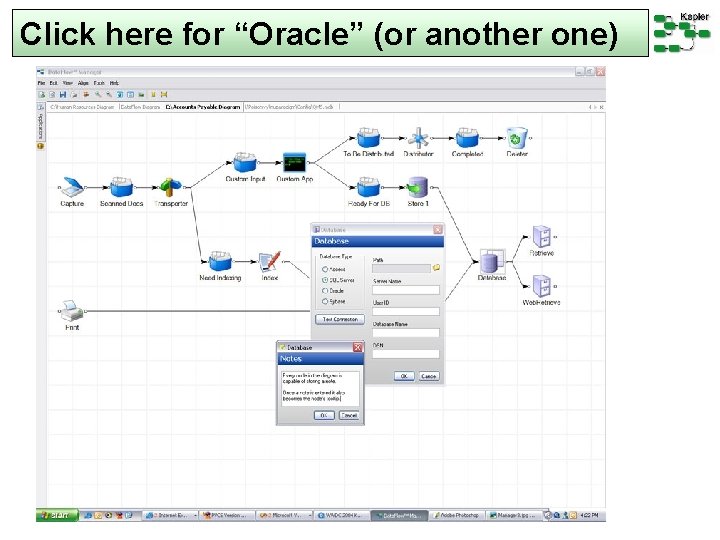Select the Sybase radio button
The height and width of the screenshot is (540, 720).
[325, 301]
